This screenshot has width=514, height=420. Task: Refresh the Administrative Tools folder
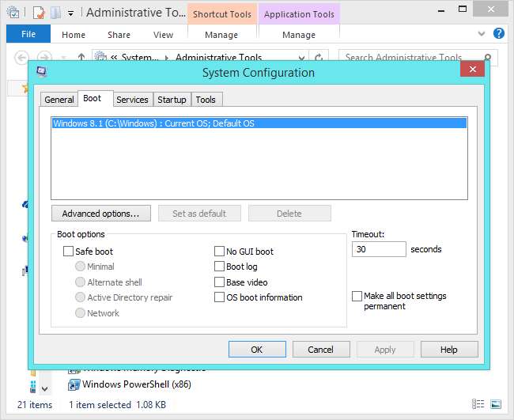pyautogui.click(x=319, y=58)
